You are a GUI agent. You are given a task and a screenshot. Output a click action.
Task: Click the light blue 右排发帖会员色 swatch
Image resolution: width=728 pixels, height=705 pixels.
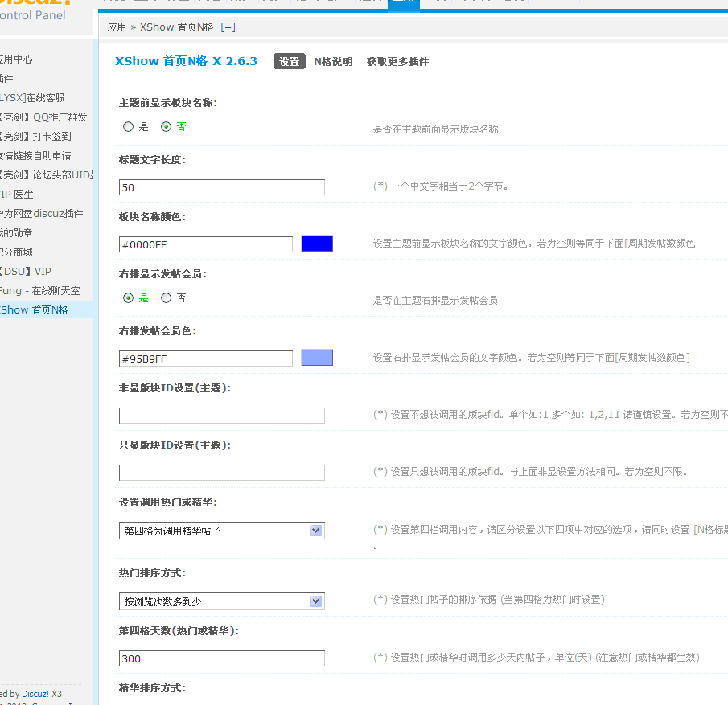tap(316, 357)
